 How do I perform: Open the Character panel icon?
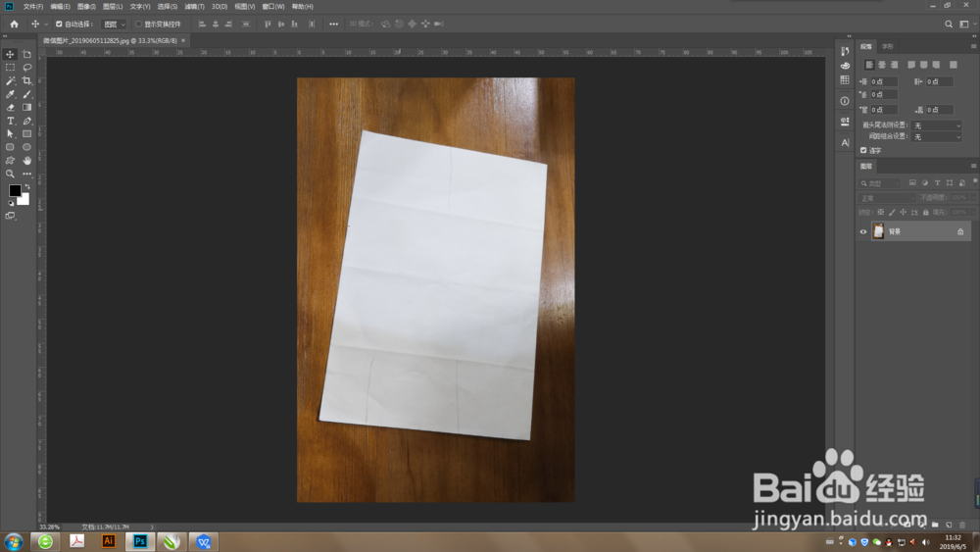pos(845,142)
